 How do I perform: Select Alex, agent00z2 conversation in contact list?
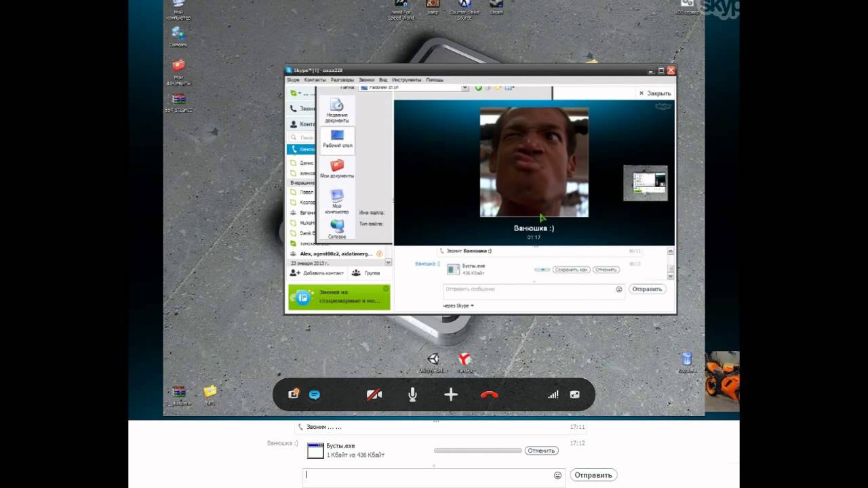click(336, 253)
